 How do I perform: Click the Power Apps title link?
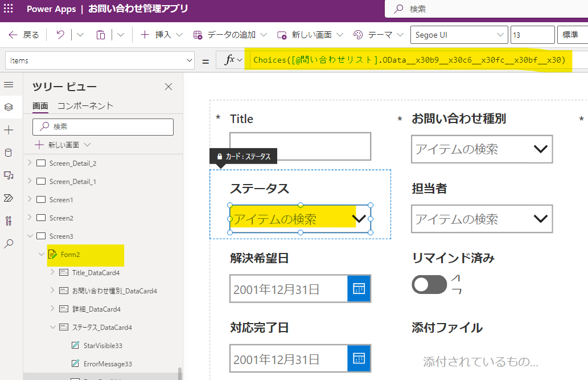[51, 9]
